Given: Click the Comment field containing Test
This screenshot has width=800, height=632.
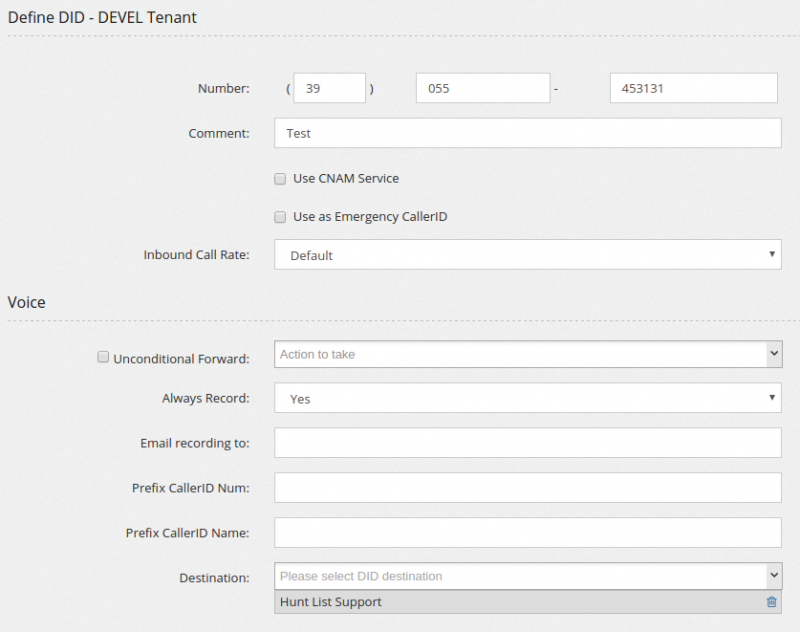Looking at the screenshot, I should (x=527, y=133).
